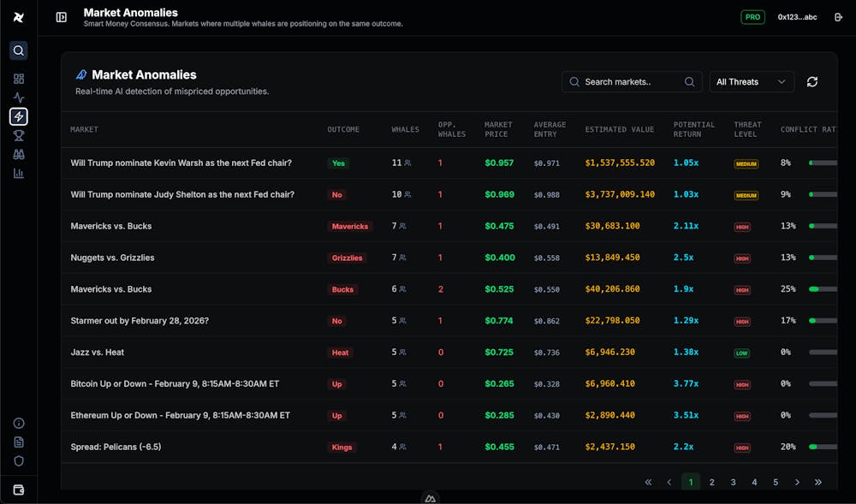The image size is (856, 504).
Task: Toggle the sidebar collapse icon near Market Anomalies
Action: 60,16
